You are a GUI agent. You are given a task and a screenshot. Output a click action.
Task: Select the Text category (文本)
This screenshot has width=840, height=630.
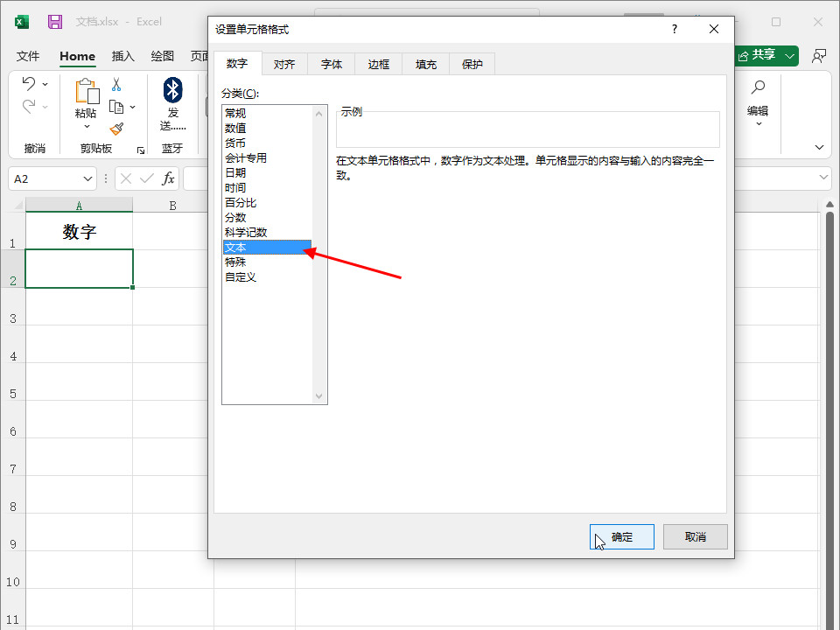click(x=267, y=247)
